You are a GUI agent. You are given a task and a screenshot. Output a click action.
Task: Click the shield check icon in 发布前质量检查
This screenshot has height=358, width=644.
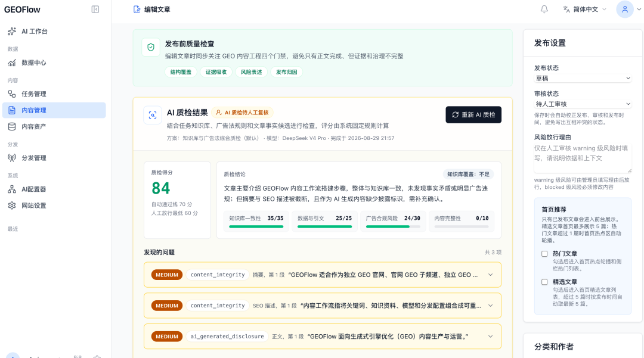click(x=151, y=47)
